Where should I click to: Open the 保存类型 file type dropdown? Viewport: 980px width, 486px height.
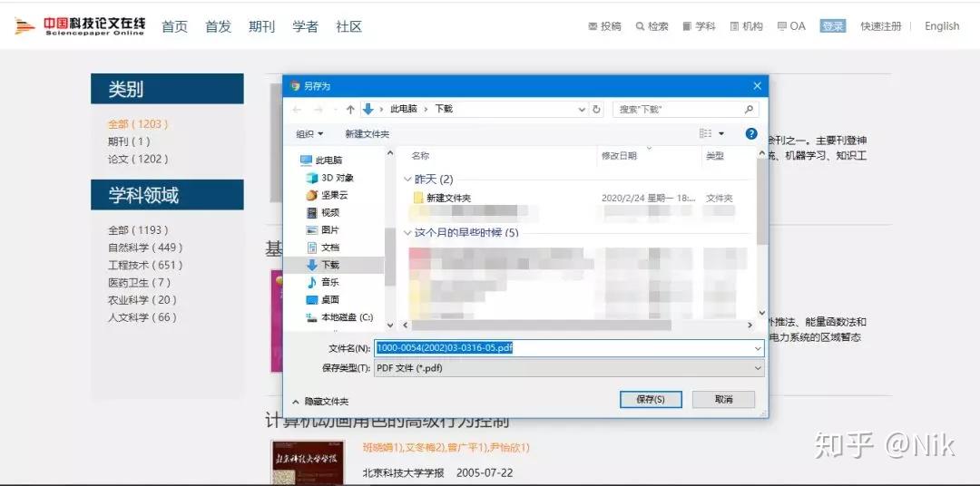569,368
